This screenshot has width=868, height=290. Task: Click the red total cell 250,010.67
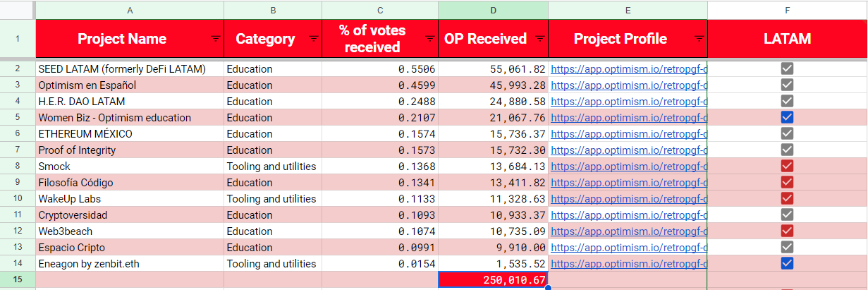pos(493,280)
